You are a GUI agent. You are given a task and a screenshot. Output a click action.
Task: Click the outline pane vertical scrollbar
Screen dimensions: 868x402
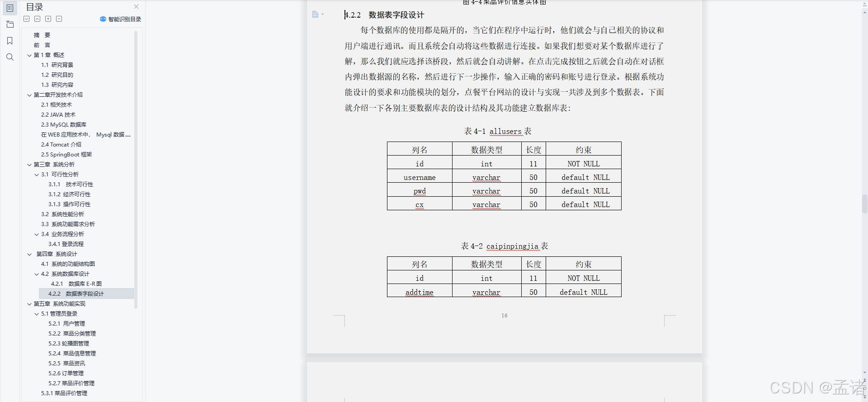136,170
